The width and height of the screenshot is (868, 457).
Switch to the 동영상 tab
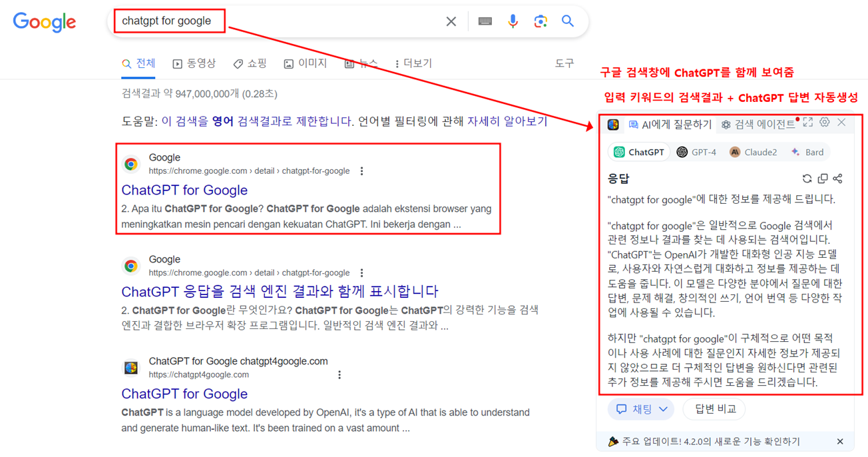[194, 63]
